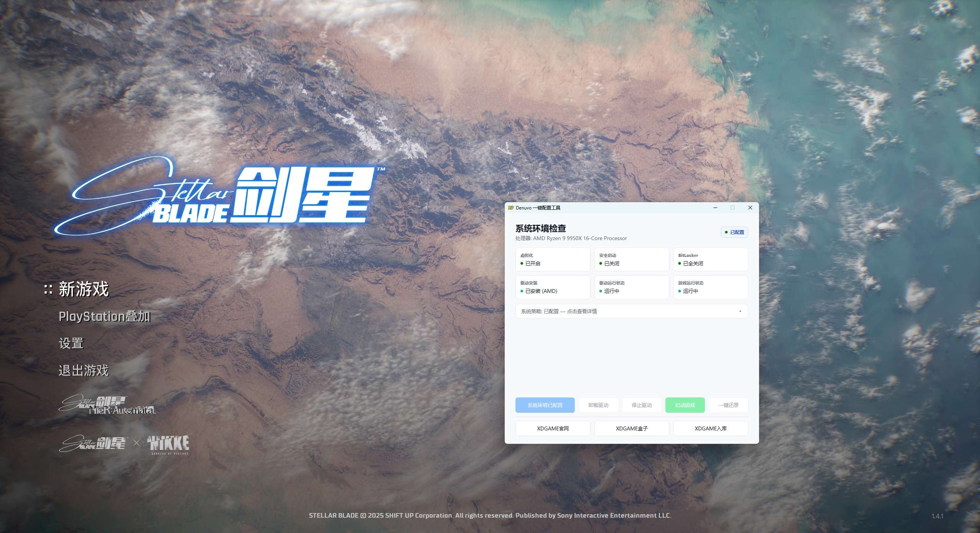Click the 虚拟化 已开启 status card

552,260
